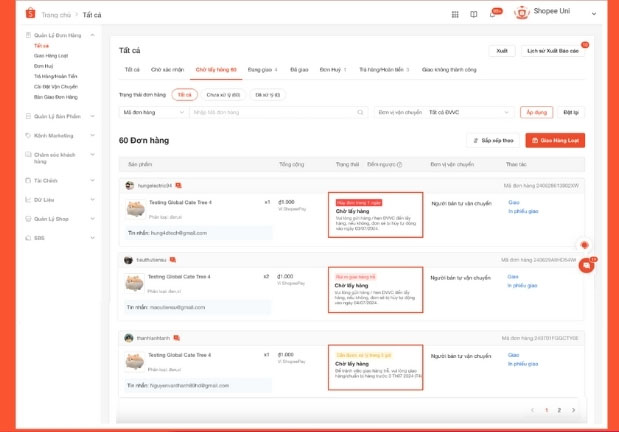
Task: Chat with buyer hungelectric94
Action: (x=178, y=186)
